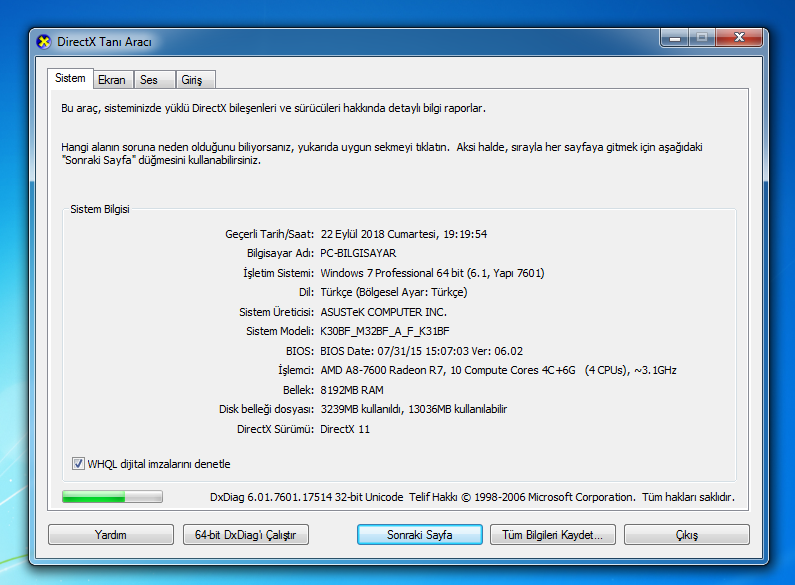Click '3239MB kullanıldı' page file value
Screen dimensions: 795x585
pyautogui.click(x=362, y=409)
